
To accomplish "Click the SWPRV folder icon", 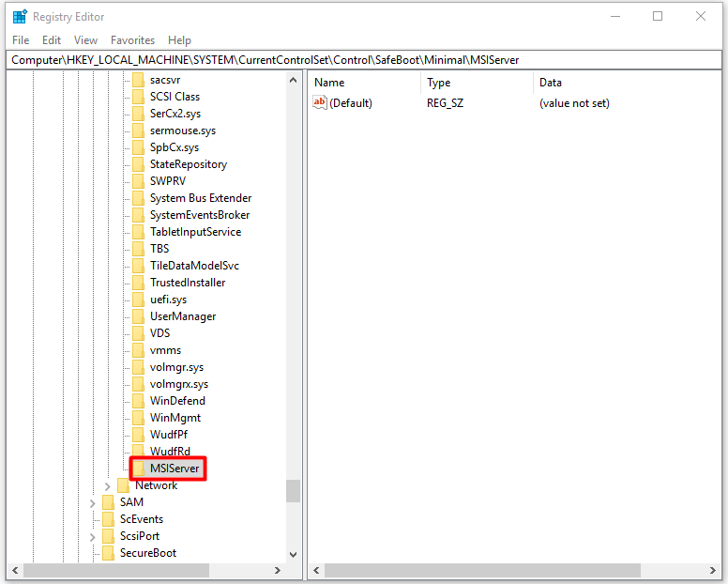I will [138, 181].
